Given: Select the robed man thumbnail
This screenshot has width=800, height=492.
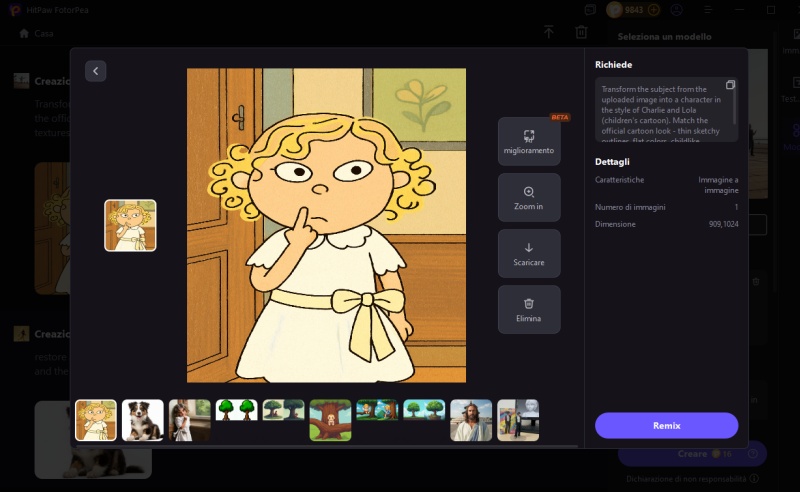Looking at the screenshot, I should (471, 420).
